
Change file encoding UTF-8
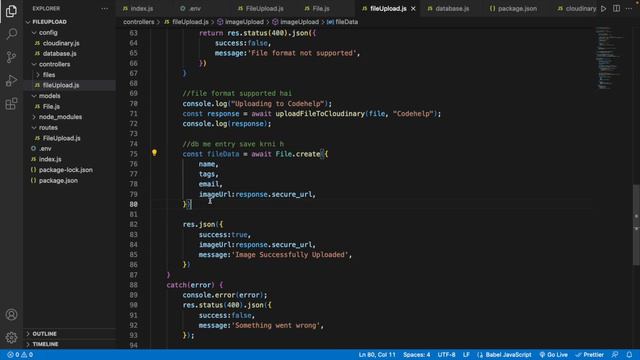(446, 355)
